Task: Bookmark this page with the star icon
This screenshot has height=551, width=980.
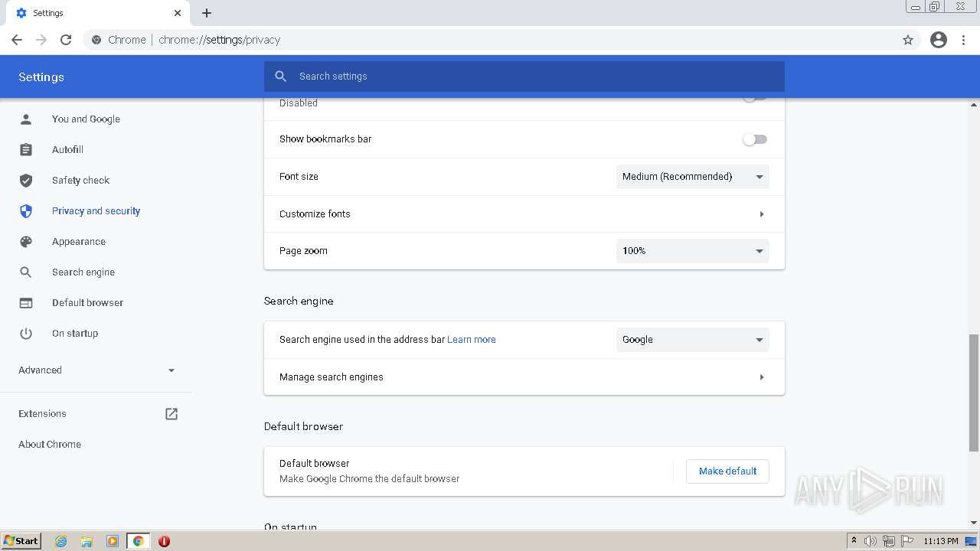Action: pos(908,40)
